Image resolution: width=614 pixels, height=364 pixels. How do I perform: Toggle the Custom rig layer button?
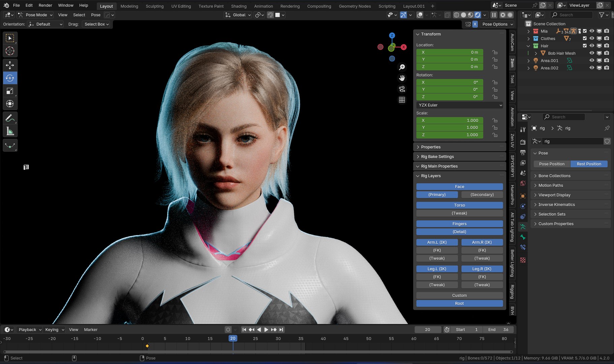(460, 296)
